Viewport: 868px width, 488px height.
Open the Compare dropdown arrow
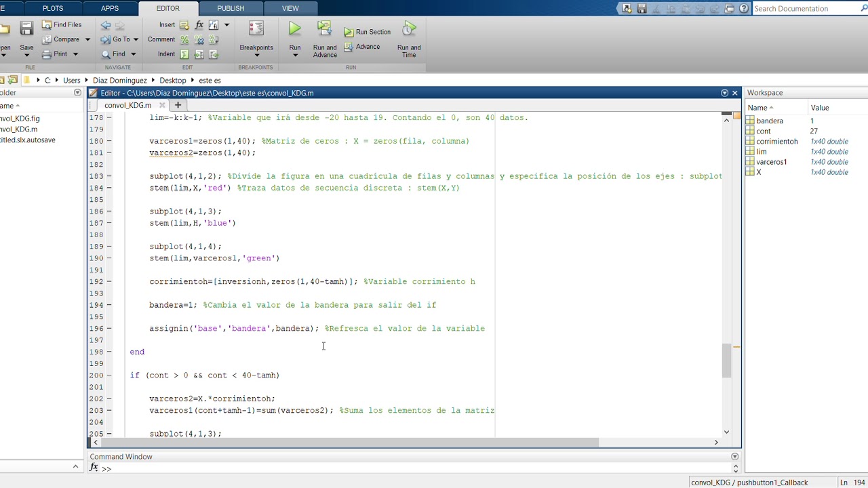coord(87,39)
